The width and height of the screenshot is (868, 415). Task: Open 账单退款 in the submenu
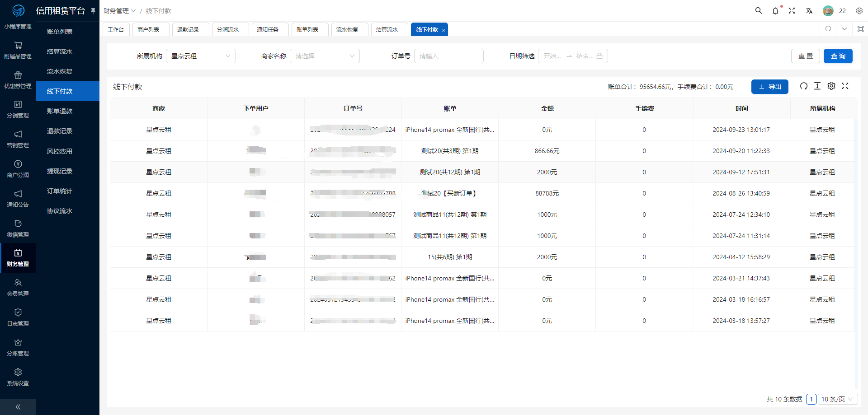pyautogui.click(x=68, y=111)
